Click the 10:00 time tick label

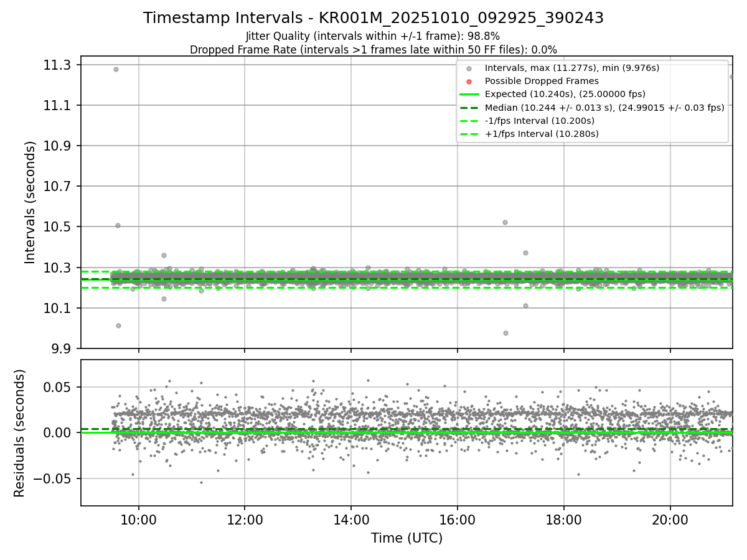coord(138,519)
